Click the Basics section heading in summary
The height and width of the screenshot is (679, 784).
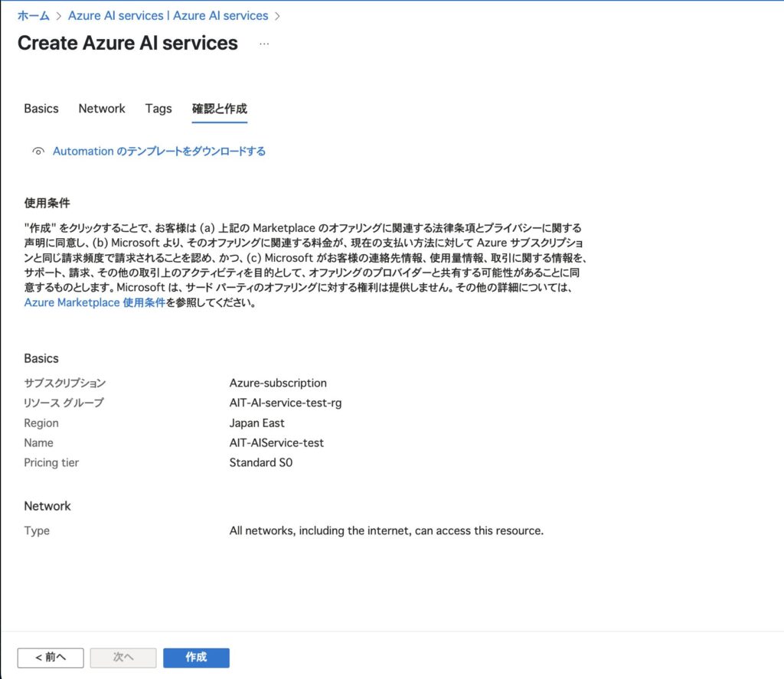click(x=41, y=358)
